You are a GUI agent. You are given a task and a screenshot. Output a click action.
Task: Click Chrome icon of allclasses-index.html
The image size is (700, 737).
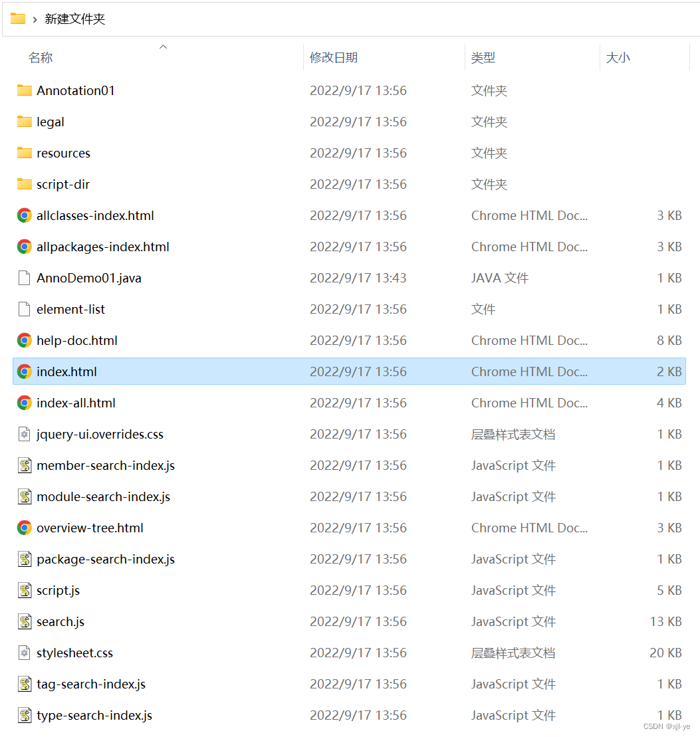[25, 215]
